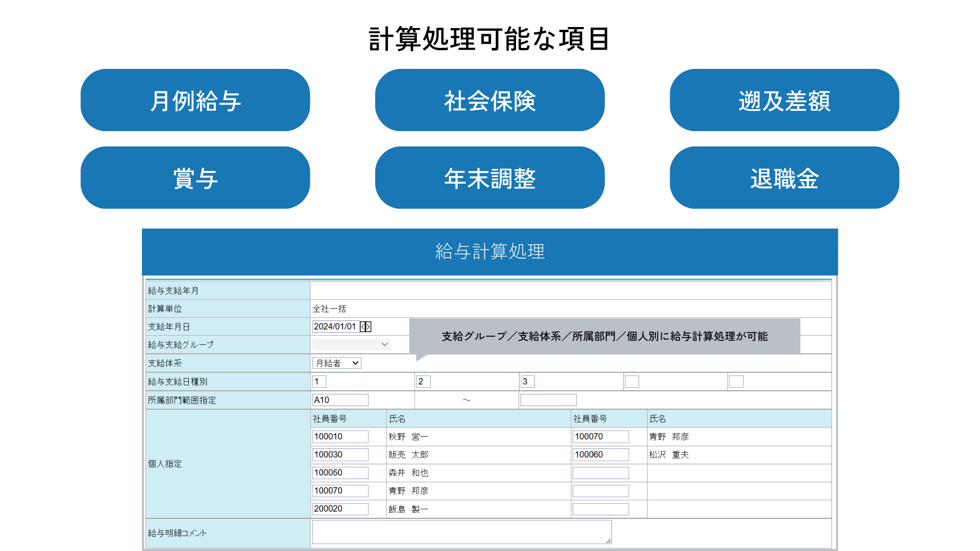Open the 支給体系 dropdown showing 月給者
The width and height of the screenshot is (980, 551).
(x=337, y=363)
